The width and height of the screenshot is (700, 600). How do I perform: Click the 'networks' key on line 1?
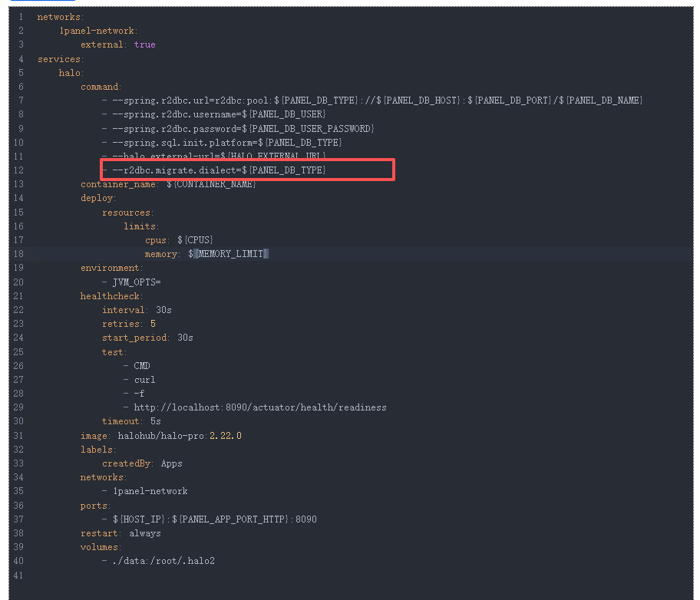pos(60,17)
